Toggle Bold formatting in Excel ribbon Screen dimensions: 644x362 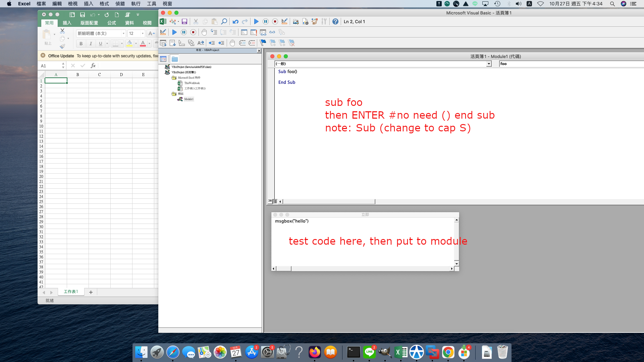pyautogui.click(x=81, y=44)
